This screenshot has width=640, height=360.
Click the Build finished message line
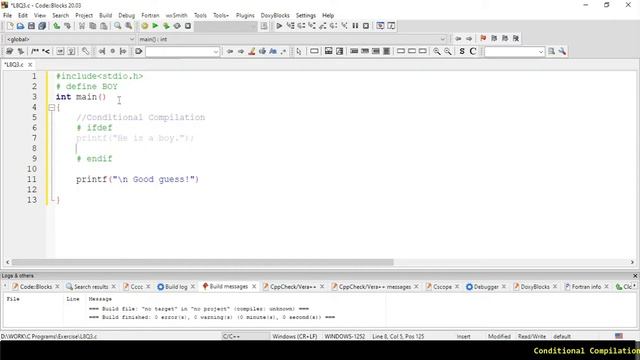click(x=212, y=317)
